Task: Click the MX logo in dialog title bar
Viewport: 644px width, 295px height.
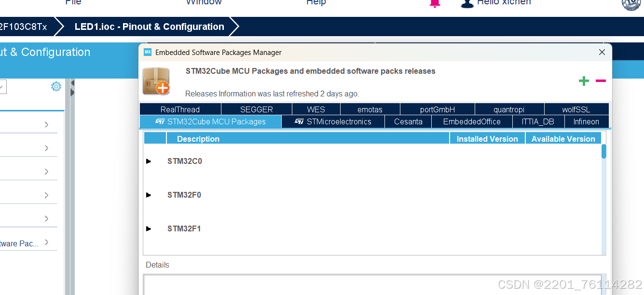Action: [x=148, y=52]
